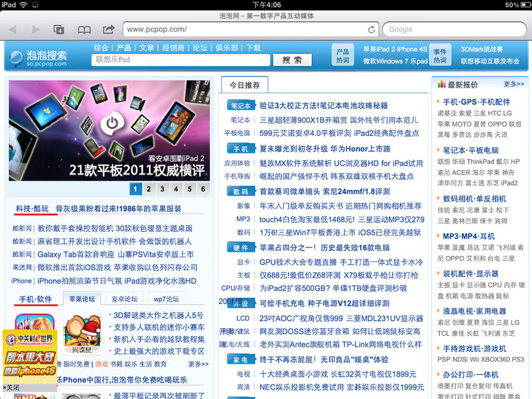The width and height of the screenshot is (532, 399).
Task: Open 可给手机充电 种子电源V12超详细评测 headline
Action: pyautogui.click(x=325, y=303)
